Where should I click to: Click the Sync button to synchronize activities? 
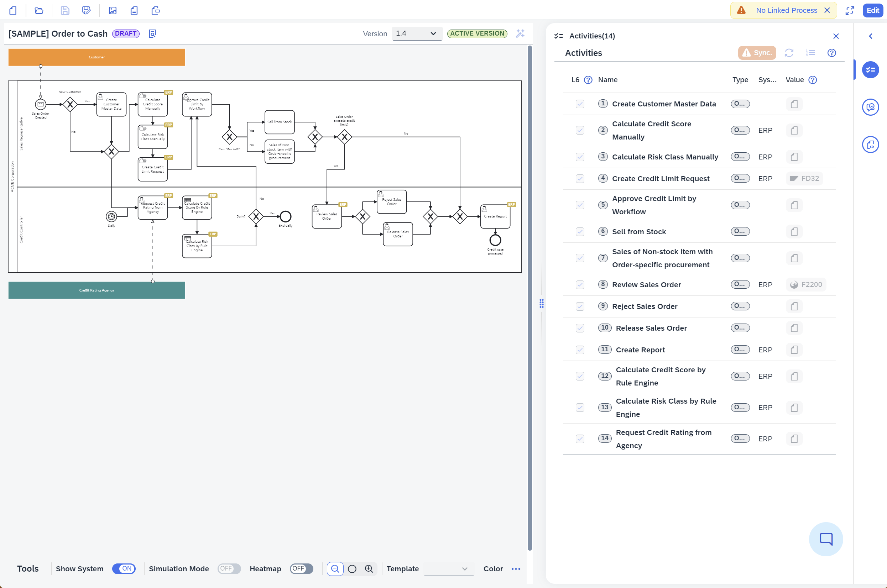756,53
